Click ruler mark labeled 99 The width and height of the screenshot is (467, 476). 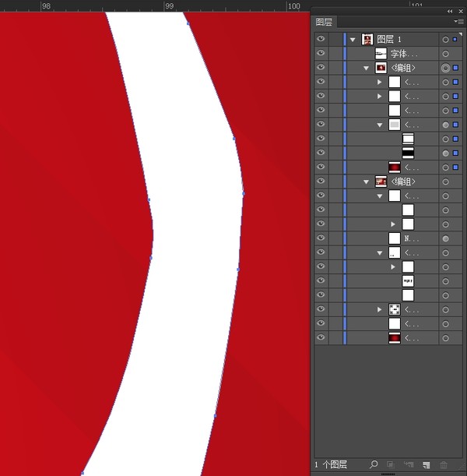tap(169, 5)
